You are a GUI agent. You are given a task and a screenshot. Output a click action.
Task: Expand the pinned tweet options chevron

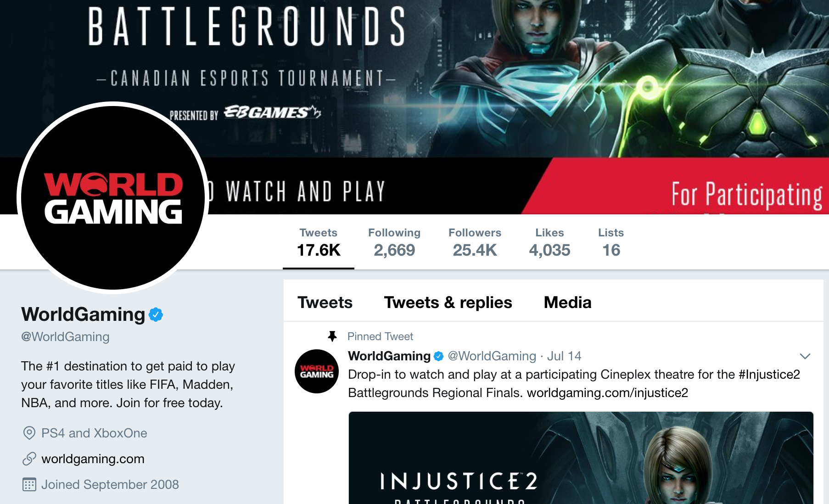(805, 356)
